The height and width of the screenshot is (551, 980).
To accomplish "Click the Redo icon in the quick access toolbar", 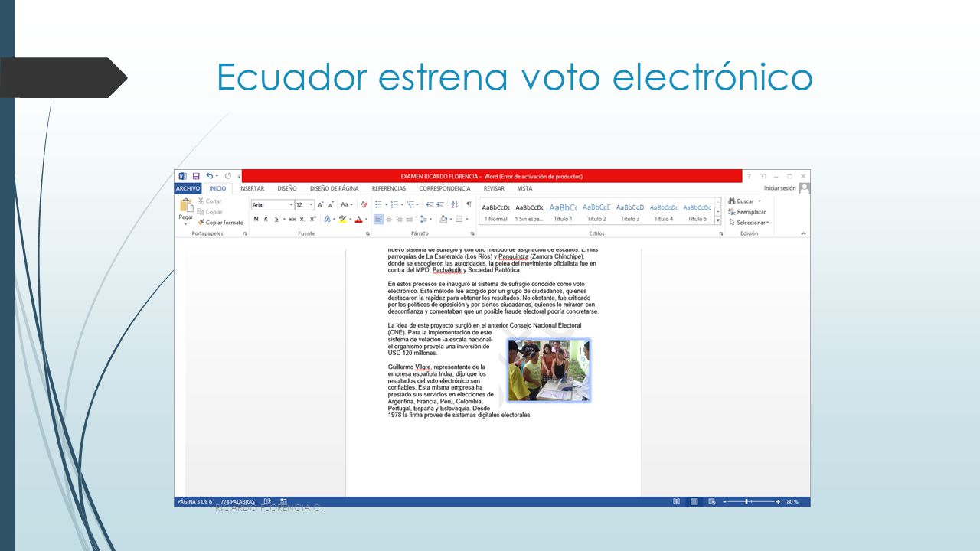I will 228,176.
